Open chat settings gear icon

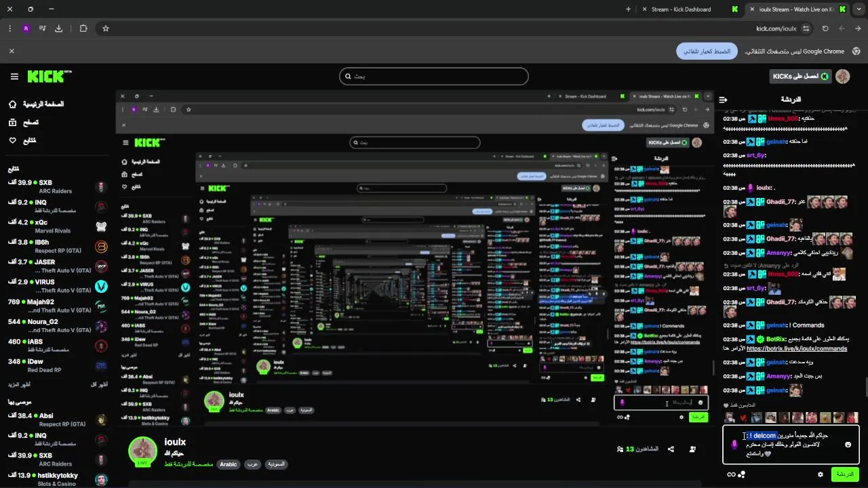(821, 474)
